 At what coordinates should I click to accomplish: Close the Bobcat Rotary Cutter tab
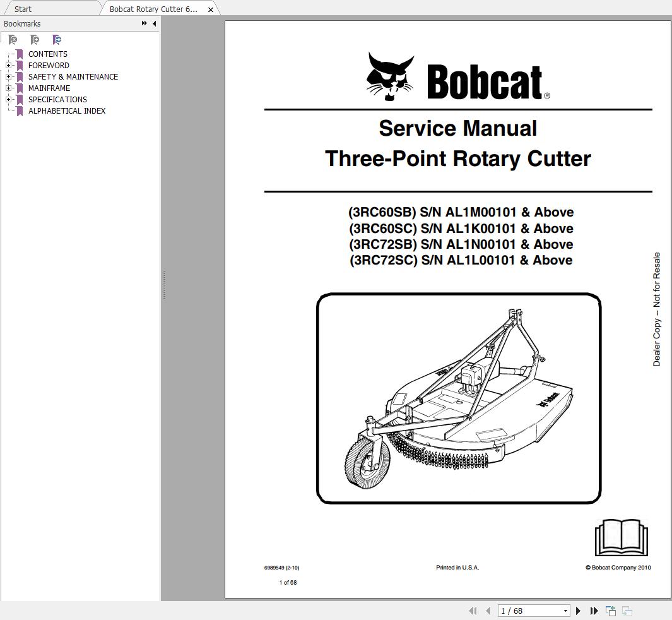210,9
